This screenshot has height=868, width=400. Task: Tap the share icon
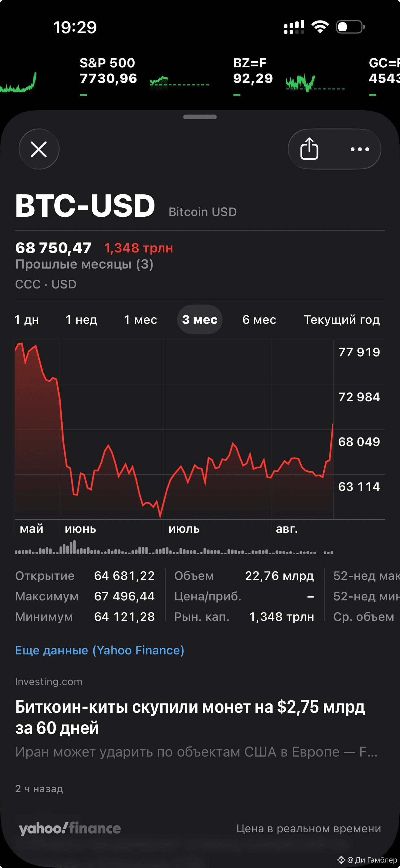[x=309, y=149]
